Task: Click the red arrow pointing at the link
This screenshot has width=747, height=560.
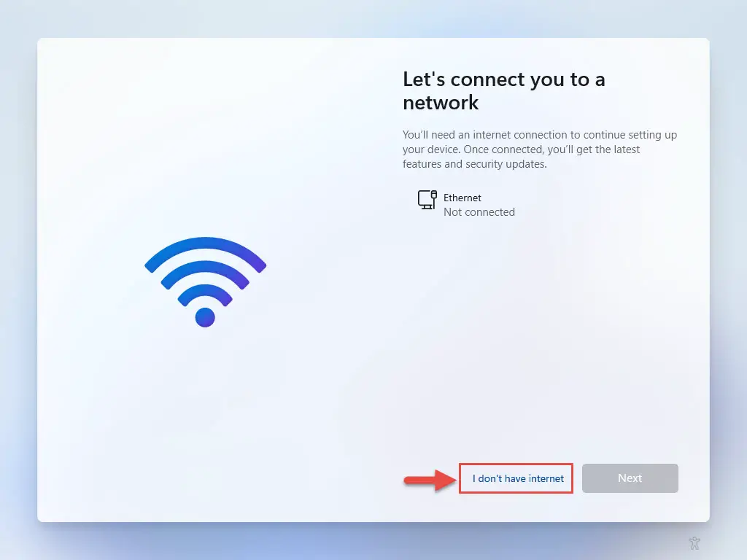Action: [x=429, y=480]
